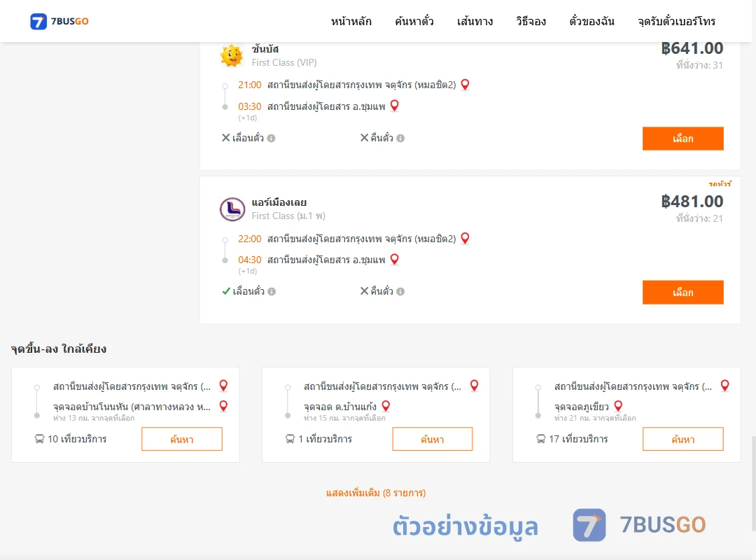Click the รถทัวร์ tag on second card

tap(720, 184)
